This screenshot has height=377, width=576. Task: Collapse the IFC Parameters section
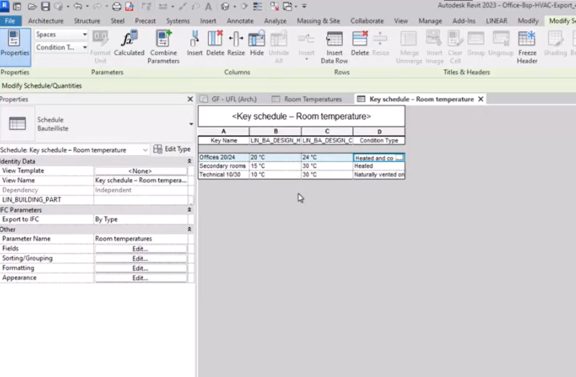point(190,210)
